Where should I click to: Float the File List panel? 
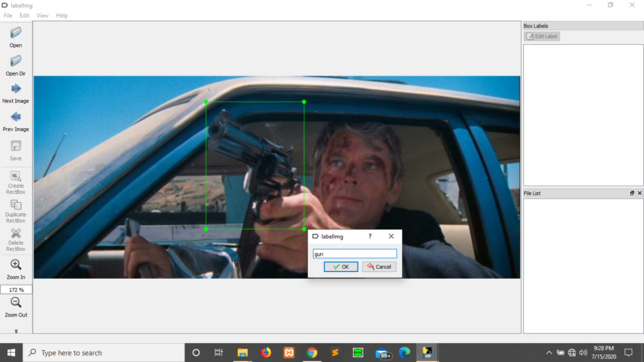[632, 193]
